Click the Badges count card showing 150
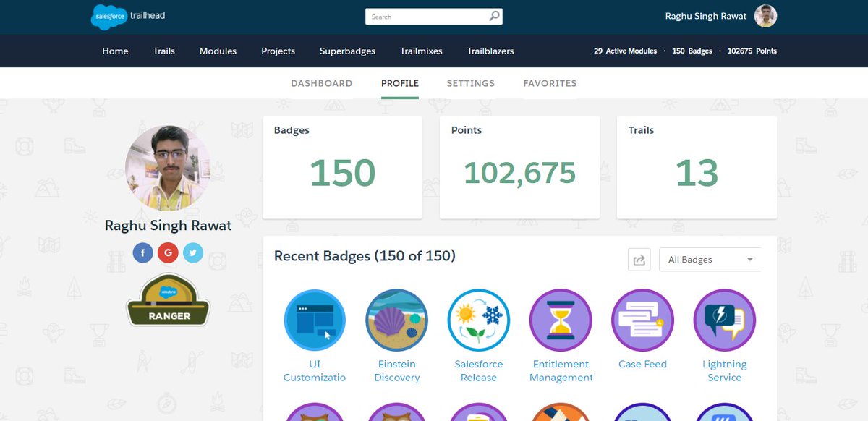Screen dimensions: 868x421 coord(342,167)
